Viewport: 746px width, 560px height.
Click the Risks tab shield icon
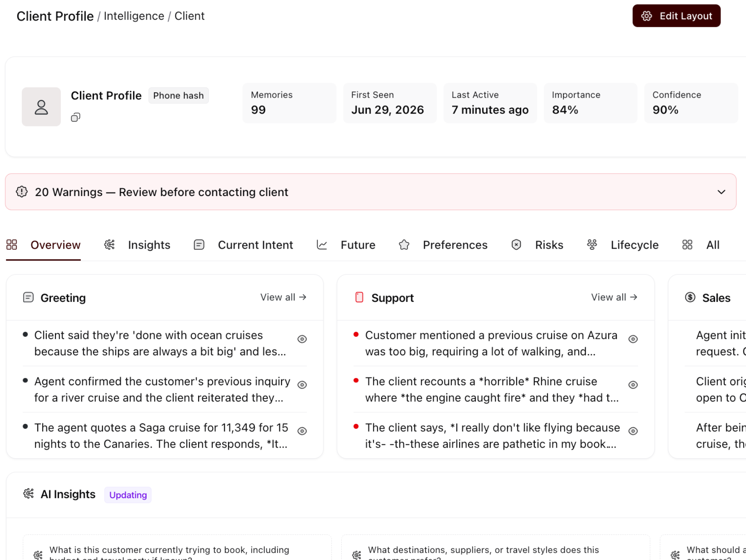pos(516,245)
